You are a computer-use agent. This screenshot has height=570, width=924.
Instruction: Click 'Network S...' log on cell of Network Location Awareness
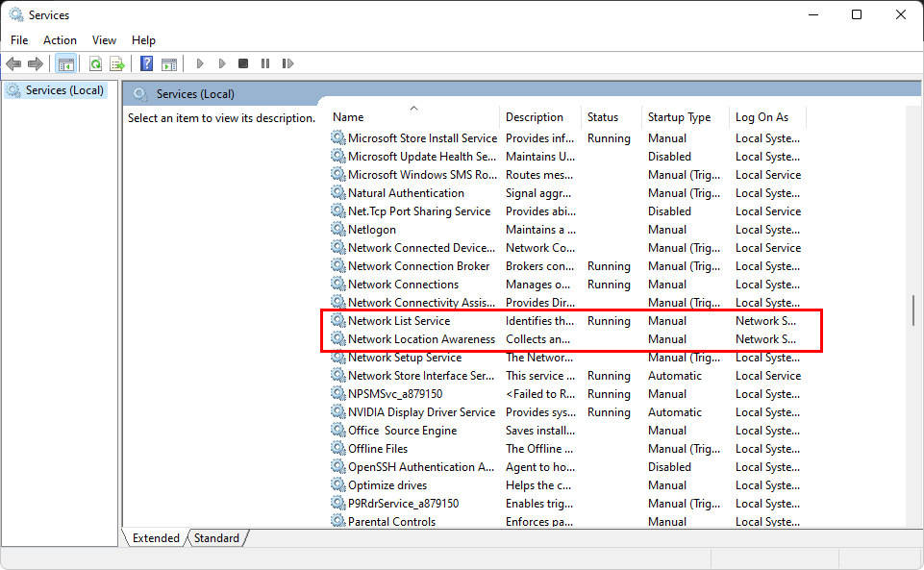click(765, 338)
